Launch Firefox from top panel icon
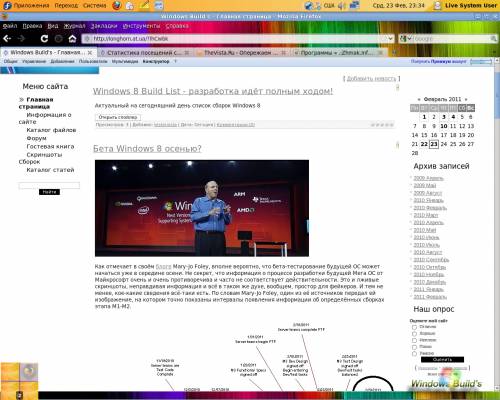This screenshot has width=500, height=400. tap(117, 5)
